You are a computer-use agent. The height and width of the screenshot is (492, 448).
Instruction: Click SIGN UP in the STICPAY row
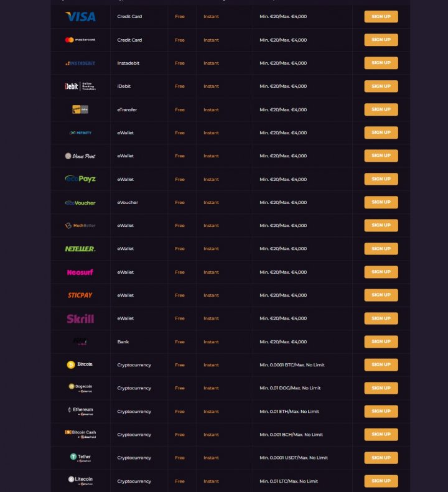[381, 295]
